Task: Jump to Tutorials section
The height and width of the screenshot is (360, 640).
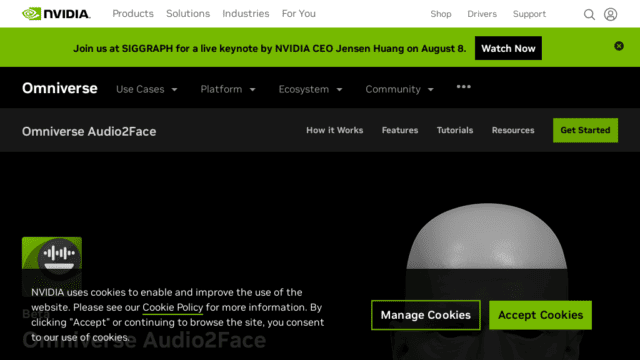Action: point(455,130)
